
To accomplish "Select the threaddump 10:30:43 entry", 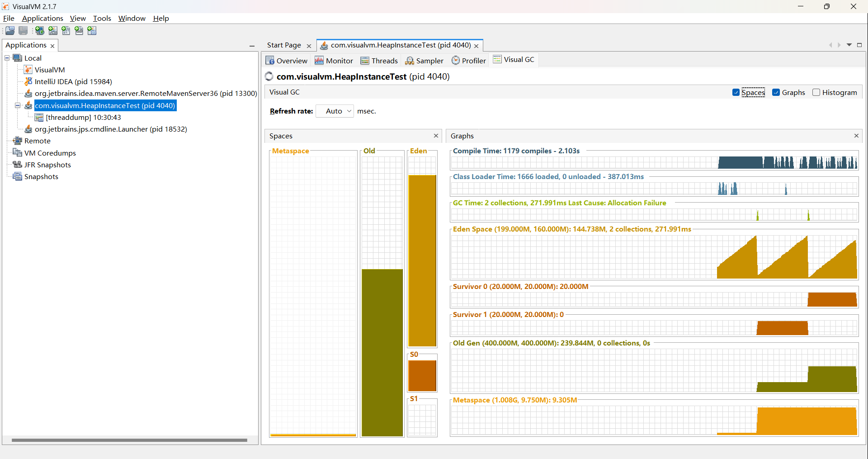I will tap(83, 117).
